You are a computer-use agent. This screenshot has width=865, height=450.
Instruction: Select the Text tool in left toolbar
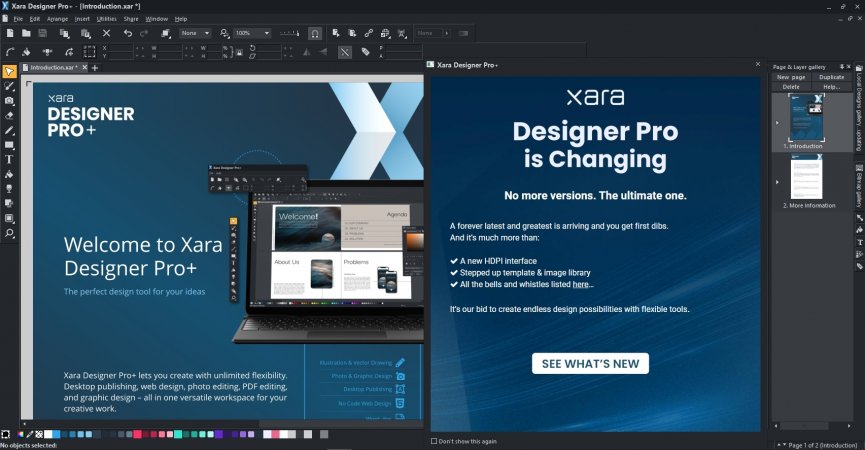pyautogui.click(x=9, y=160)
